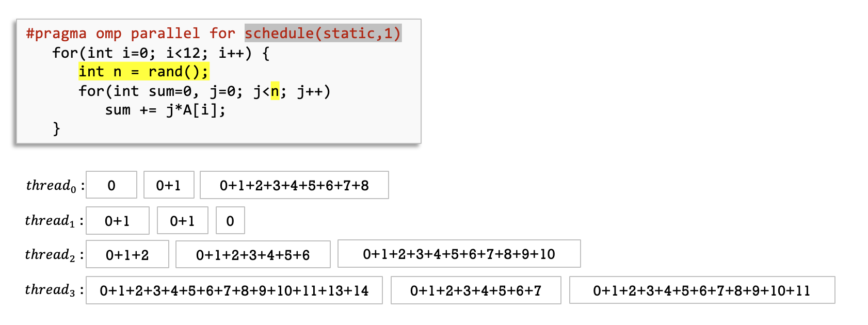Click the outer 'for(int i=0; i<12; i++)' line
868x325 pixels.
160,53
